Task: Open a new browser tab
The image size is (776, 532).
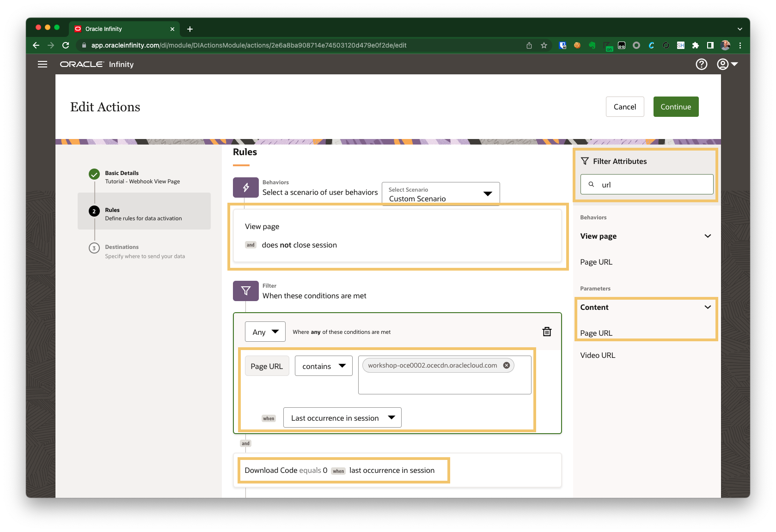Action: pos(190,29)
